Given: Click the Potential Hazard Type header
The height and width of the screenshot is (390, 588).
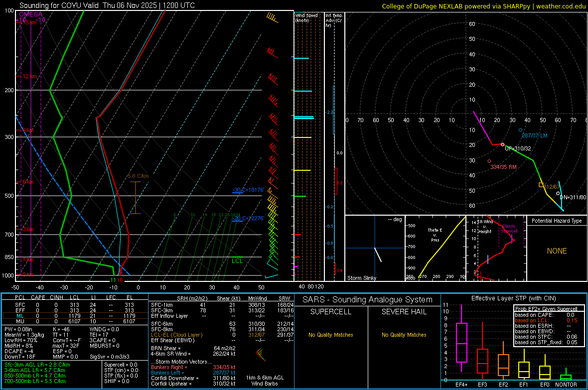Looking at the screenshot, I should pyautogui.click(x=557, y=221).
